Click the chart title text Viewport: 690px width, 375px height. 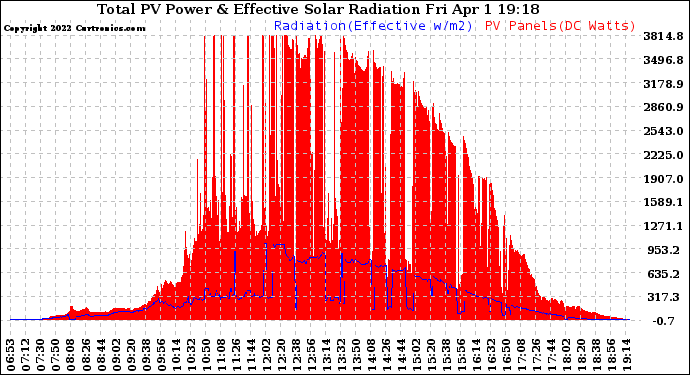tap(318, 9)
